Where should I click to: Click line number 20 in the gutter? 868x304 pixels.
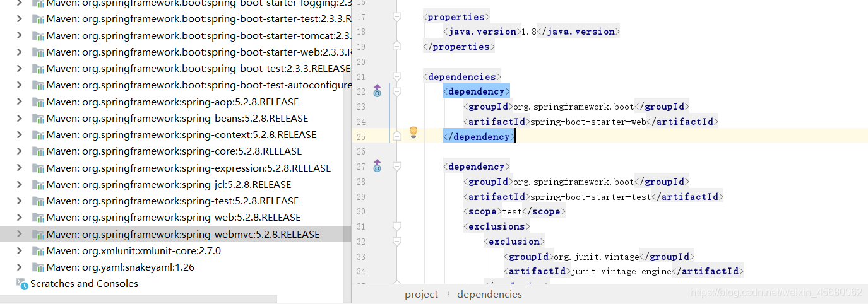[x=361, y=62]
